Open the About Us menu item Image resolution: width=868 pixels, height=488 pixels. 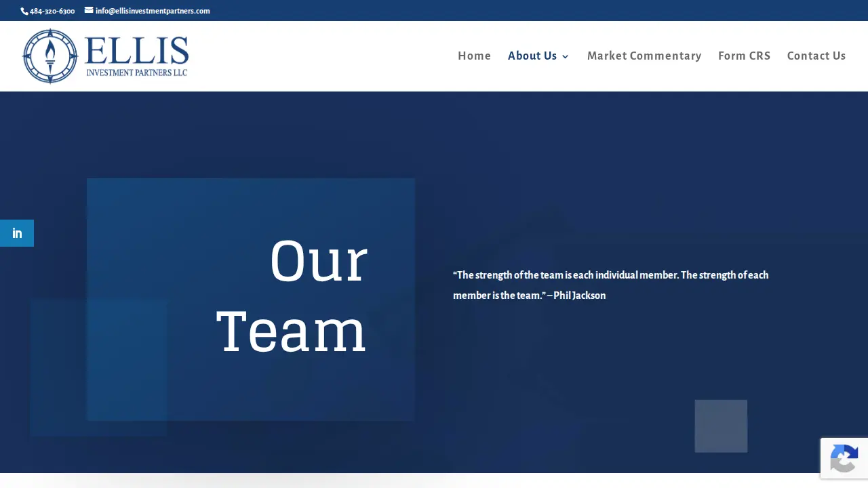tap(532, 56)
